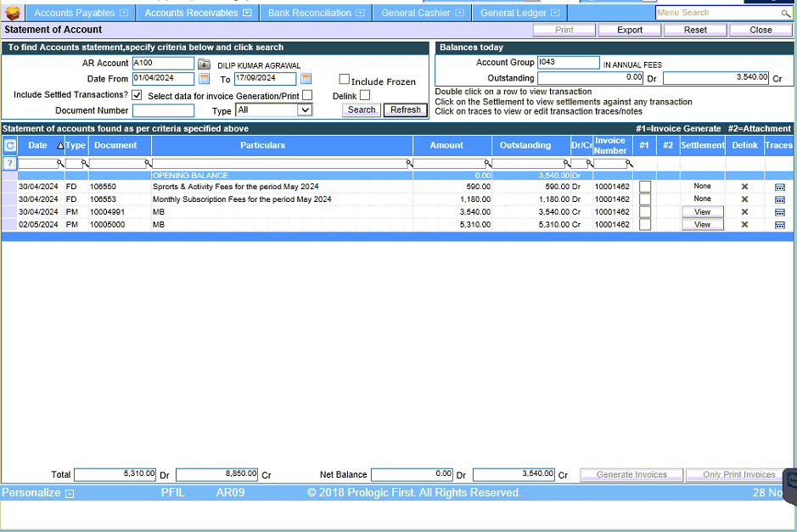Click the Outstanding column filter search icon
797x532 pixels.
pyautogui.click(x=567, y=164)
